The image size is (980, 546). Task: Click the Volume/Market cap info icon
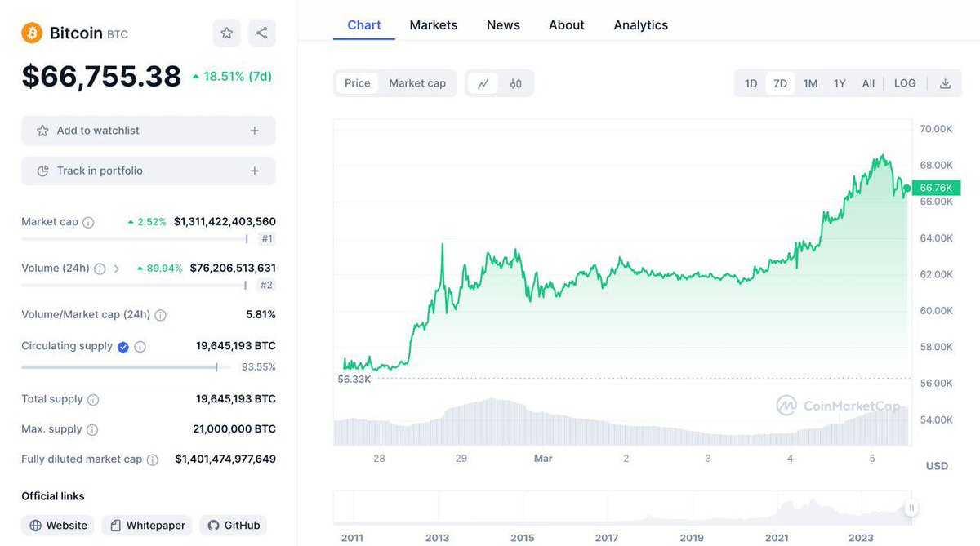(x=161, y=315)
